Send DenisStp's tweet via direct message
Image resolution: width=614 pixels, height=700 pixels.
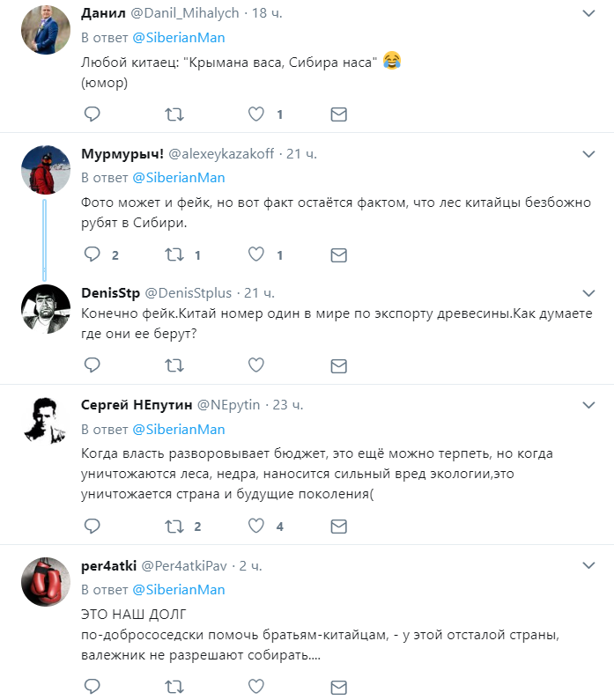[x=337, y=364]
